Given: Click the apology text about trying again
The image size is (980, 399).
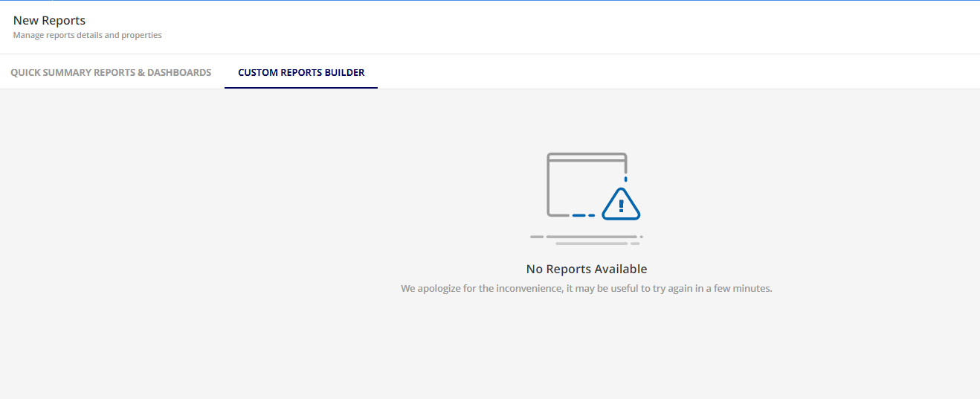Looking at the screenshot, I should tap(587, 288).
